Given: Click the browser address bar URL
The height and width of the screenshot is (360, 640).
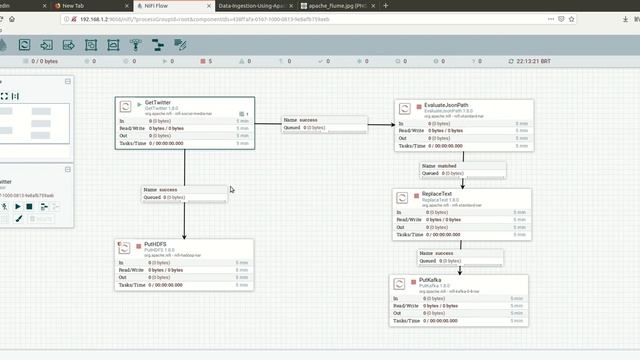Looking at the screenshot, I should [204, 19].
